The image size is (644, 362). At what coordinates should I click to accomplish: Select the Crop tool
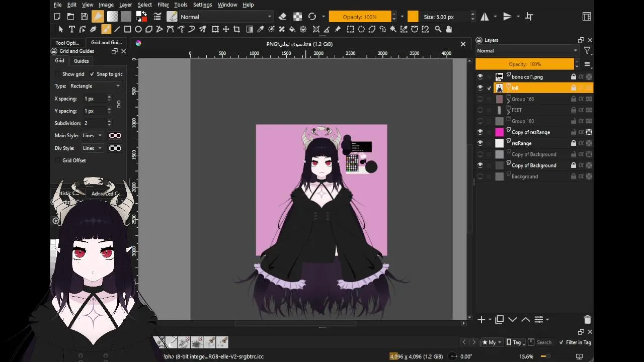[x=236, y=29]
